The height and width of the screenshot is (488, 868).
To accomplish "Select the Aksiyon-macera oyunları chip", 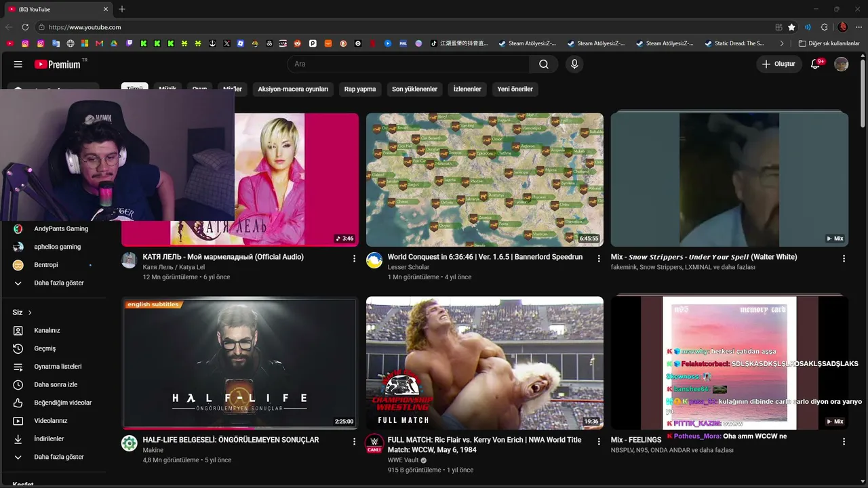I will tap(293, 89).
